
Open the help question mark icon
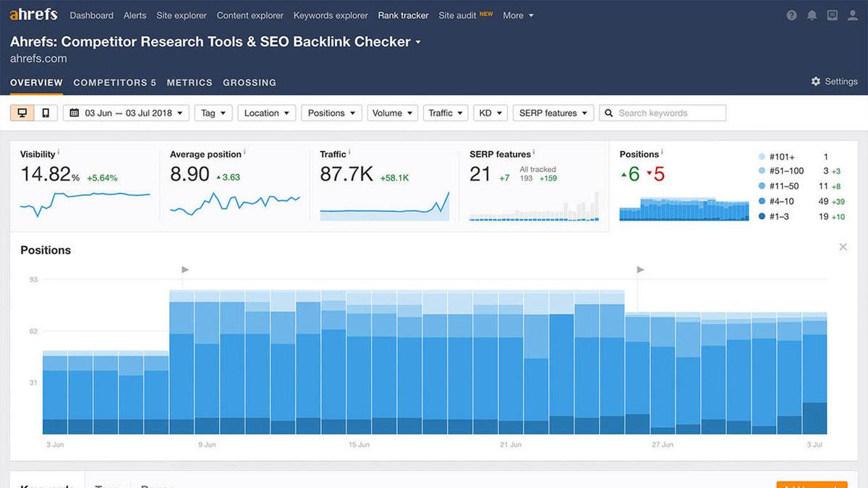[x=791, y=15]
